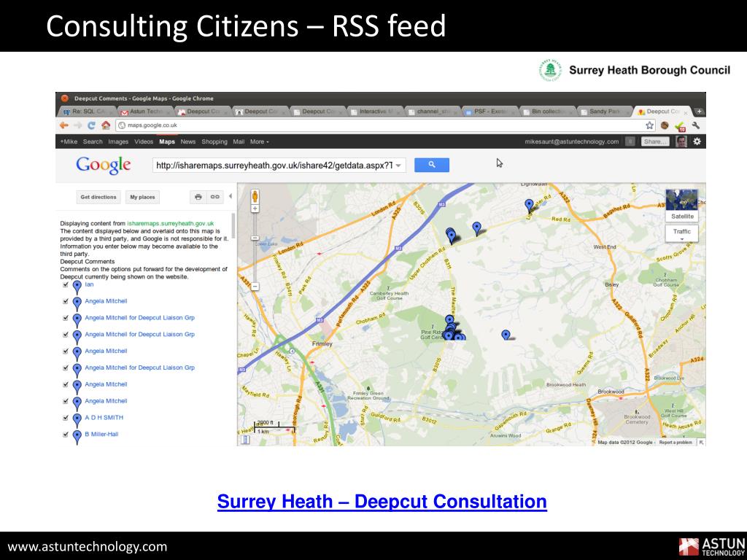Open the Surrey Heath – Deepcut Consultation link
747x560 pixels.
382,502
